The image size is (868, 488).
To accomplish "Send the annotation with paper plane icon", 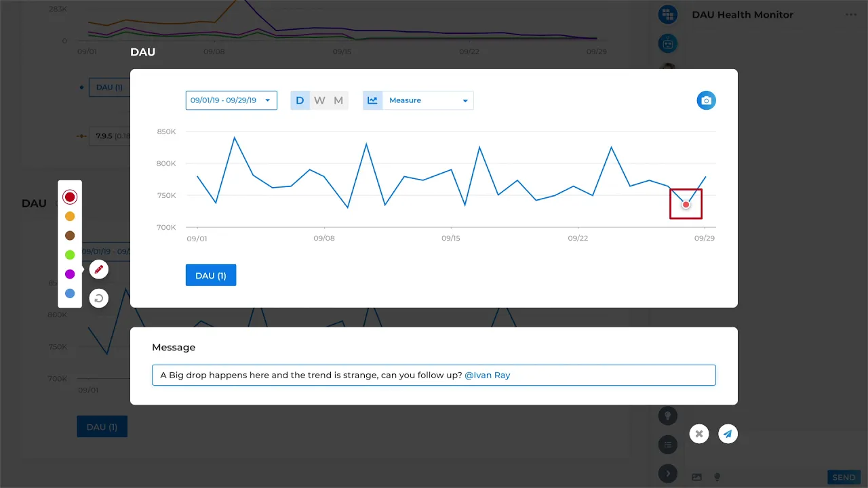I will click(x=728, y=434).
